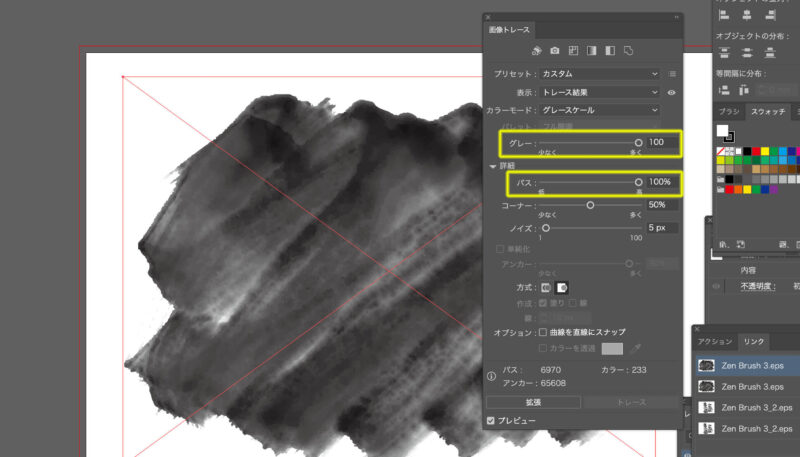Screen dimensions: 800x457
Task: Click the Auto-Color preset icon in Image Trace
Action: (536, 50)
